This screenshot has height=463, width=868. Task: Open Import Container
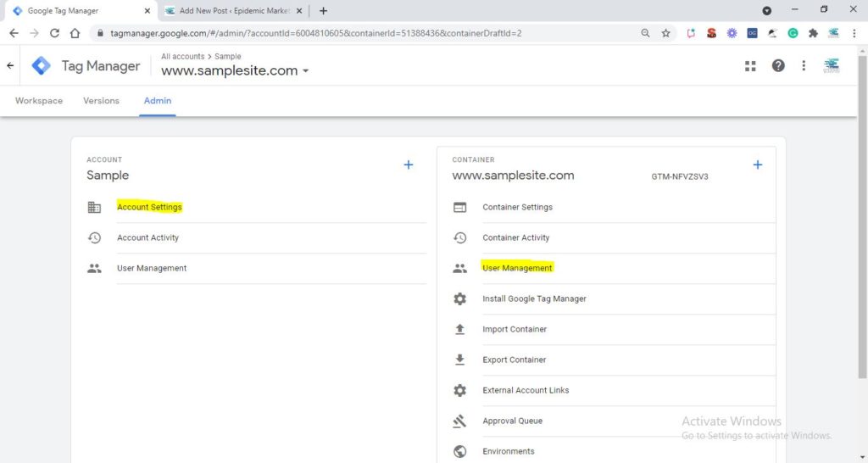coord(515,329)
